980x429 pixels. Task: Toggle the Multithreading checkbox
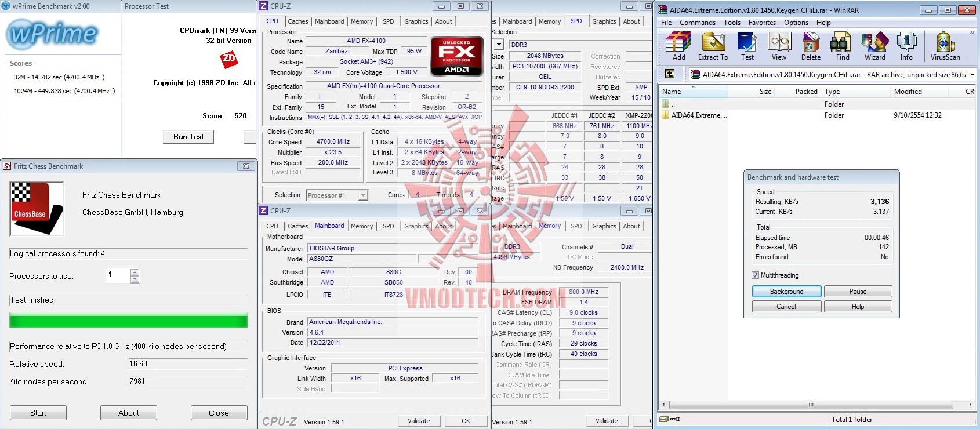tap(755, 275)
